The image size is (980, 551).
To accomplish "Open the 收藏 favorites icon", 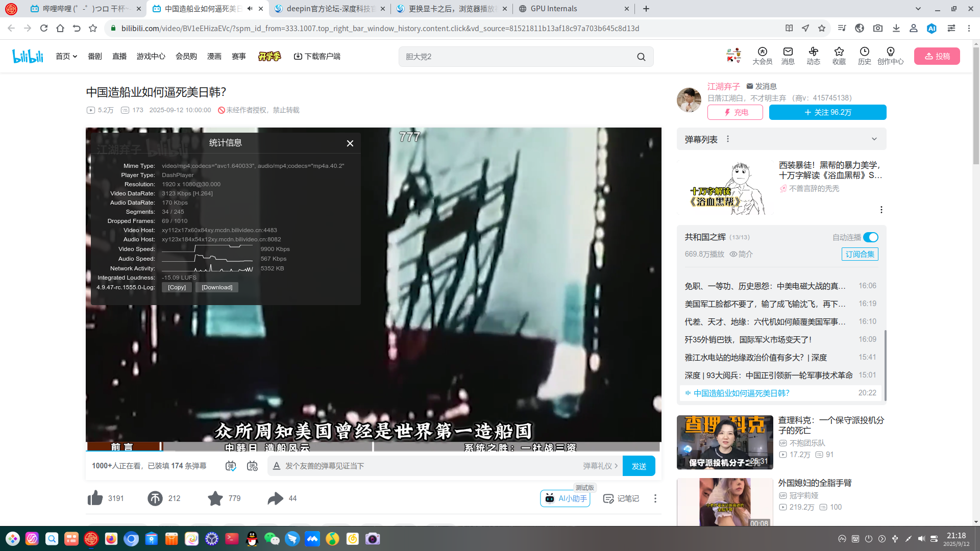I will [x=839, y=56].
